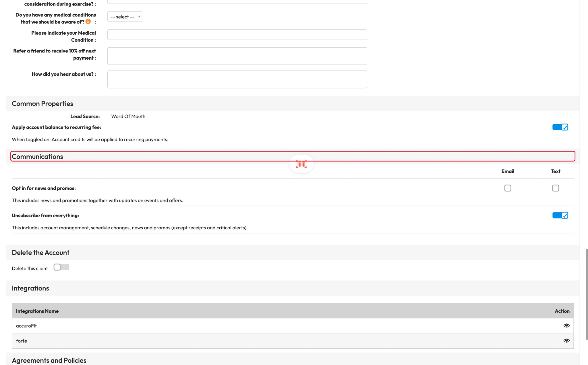
Task: Toggle the Unsubscribe from everything switch
Action: (x=560, y=215)
